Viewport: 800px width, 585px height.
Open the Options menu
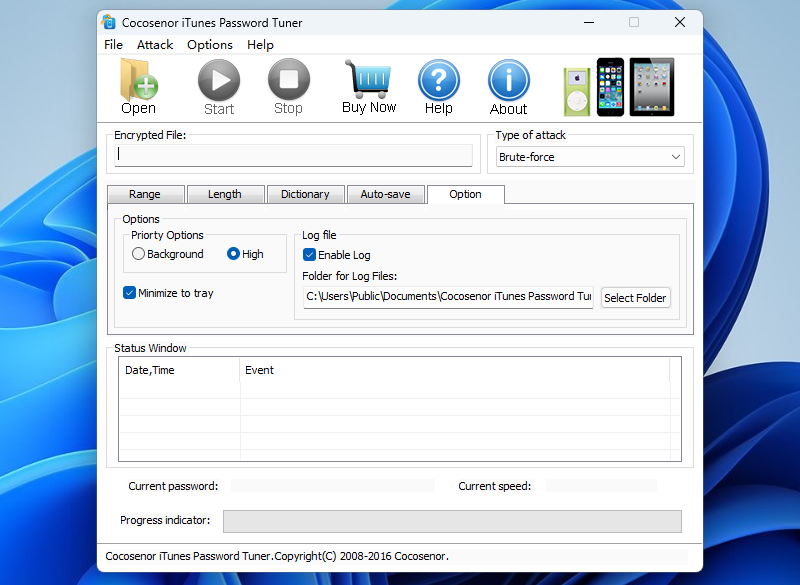210,45
